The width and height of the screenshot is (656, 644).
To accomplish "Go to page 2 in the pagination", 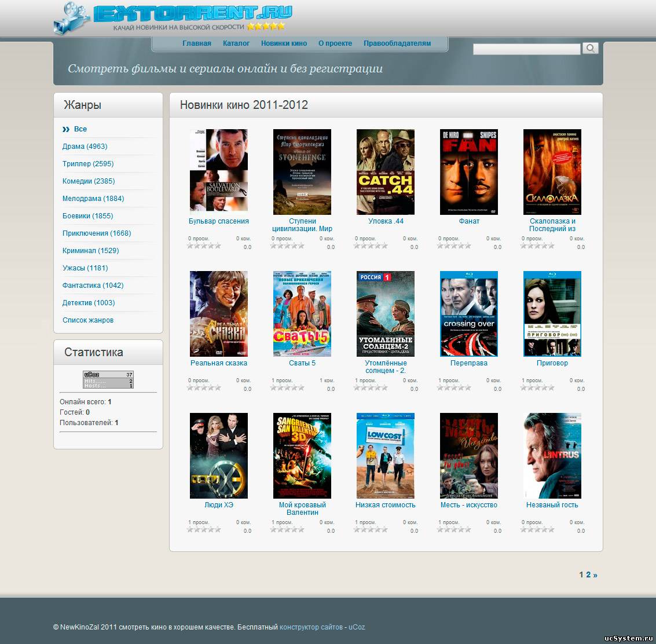I will [x=588, y=575].
